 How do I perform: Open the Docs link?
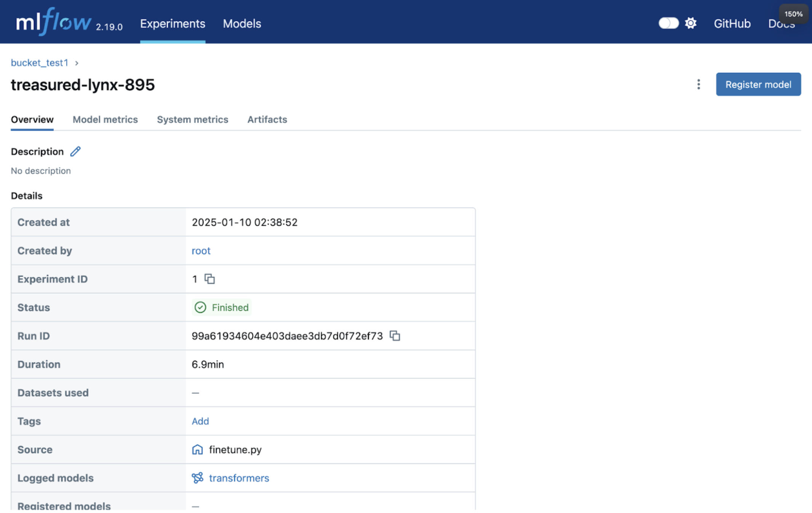coord(781,24)
